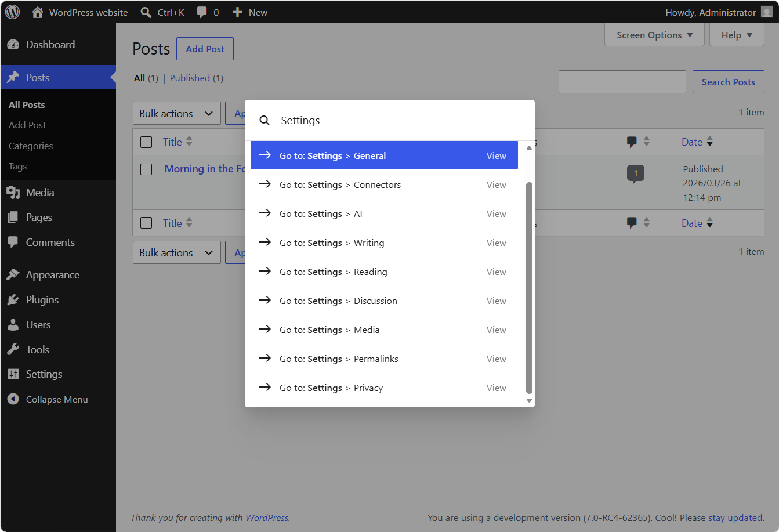Viewport: 779px width, 532px height.
Task: Click the comments column icon in table header
Action: coord(632,142)
